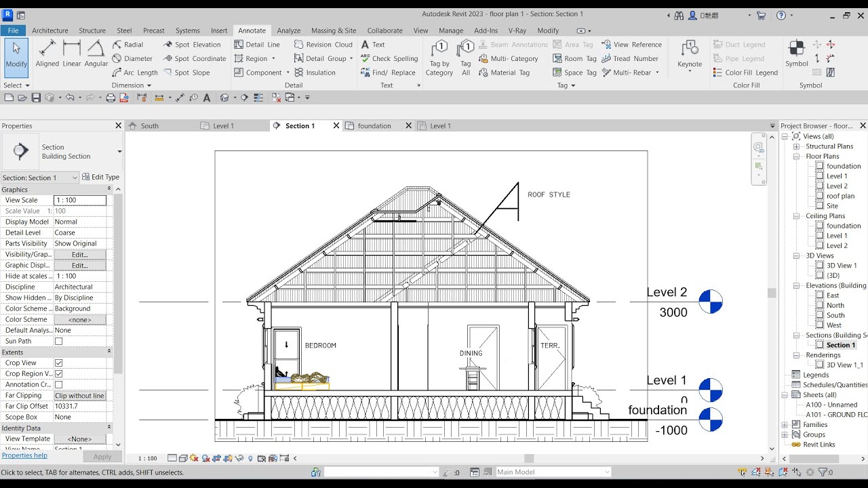Click the View Reference tool

point(631,45)
